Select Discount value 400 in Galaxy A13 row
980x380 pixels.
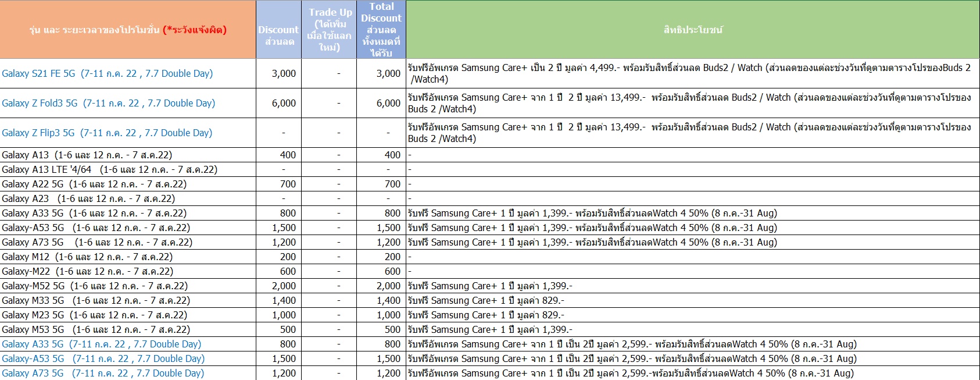278,155
